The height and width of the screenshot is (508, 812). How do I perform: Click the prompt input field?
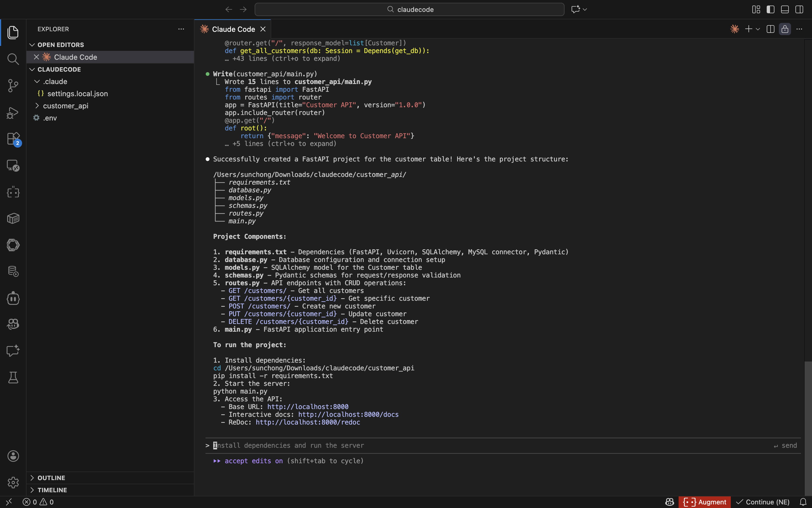[x=470, y=446]
